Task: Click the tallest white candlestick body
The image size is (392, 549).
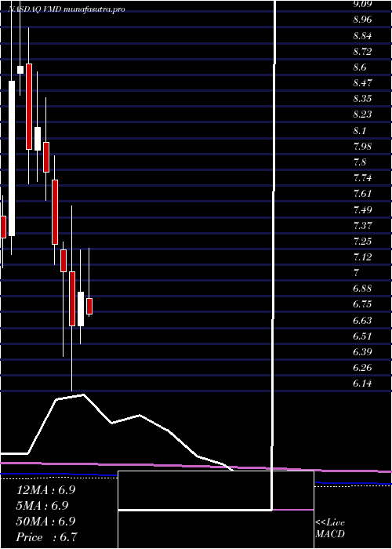Action: coord(12,158)
